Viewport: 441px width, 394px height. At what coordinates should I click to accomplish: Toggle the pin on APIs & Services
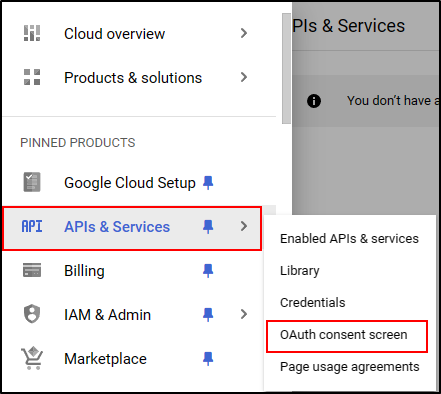[208, 227]
